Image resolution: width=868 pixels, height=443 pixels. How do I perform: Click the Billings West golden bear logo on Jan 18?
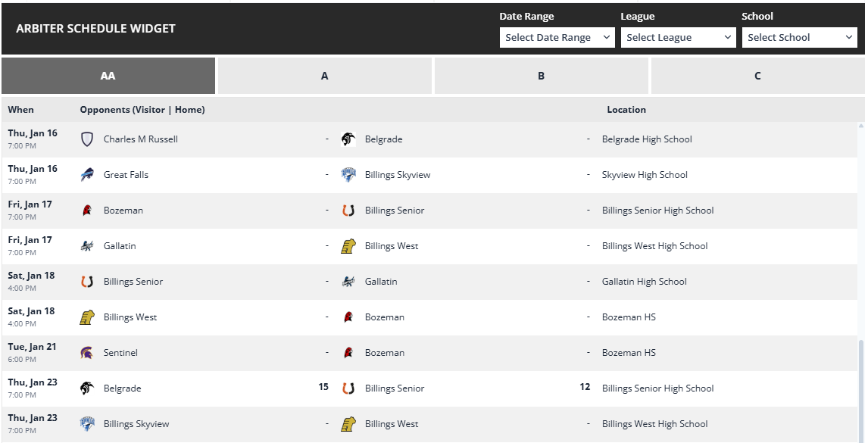[87, 317]
